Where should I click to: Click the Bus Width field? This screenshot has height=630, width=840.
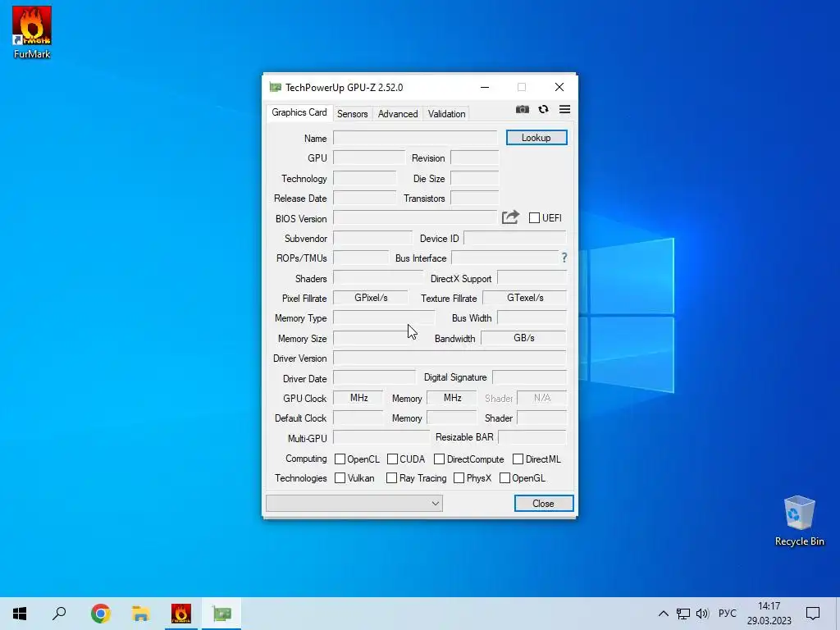[x=532, y=317]
